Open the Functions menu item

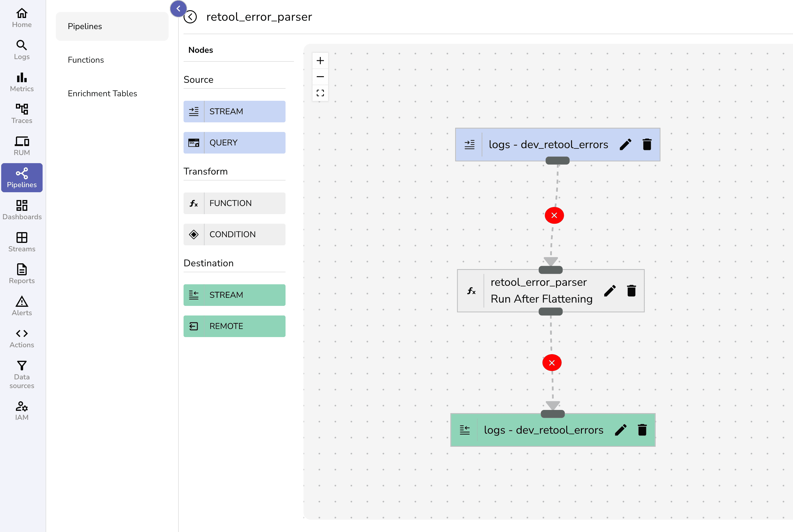(86, 60)
